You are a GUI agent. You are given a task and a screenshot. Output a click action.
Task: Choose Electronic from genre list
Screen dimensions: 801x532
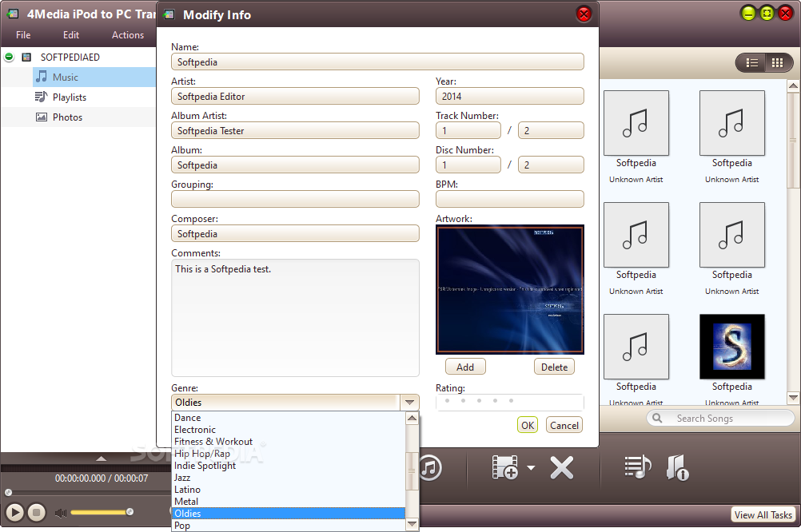(289, 430)
